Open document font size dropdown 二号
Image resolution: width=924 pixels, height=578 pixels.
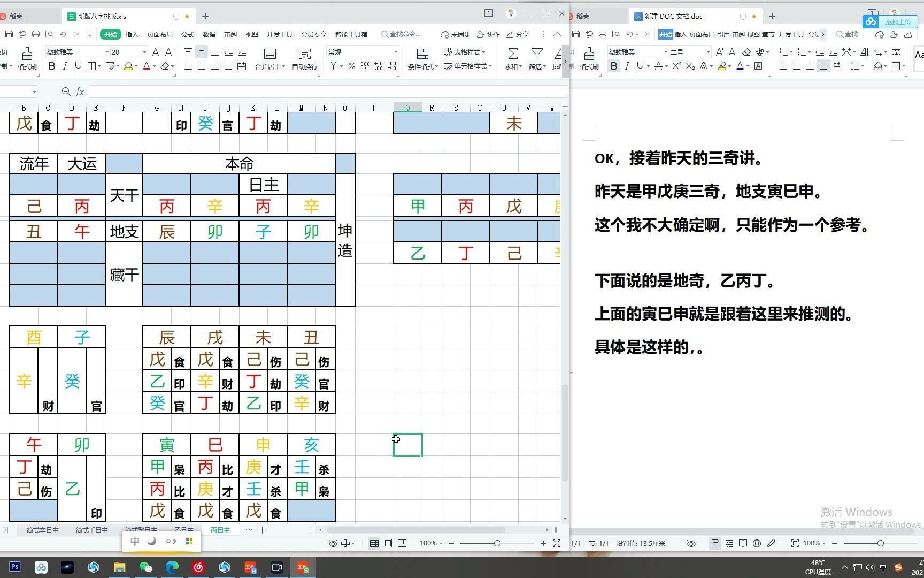point(707,52)
